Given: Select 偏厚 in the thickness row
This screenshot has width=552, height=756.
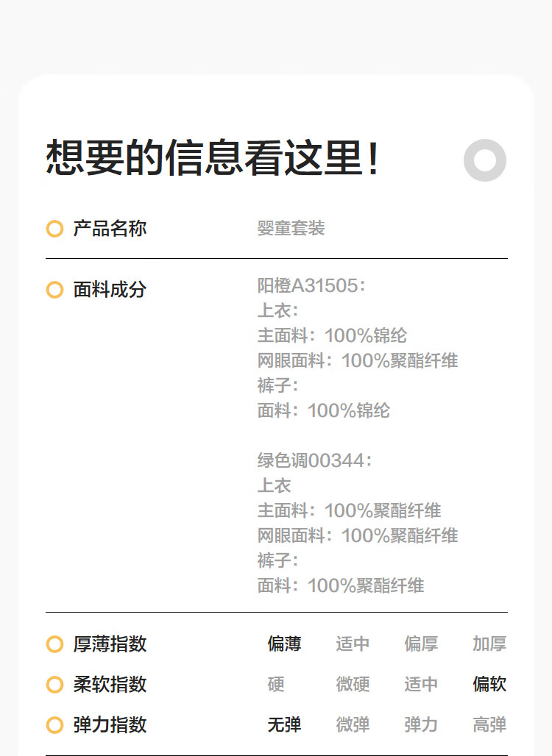Looking at the screenshot, I should point(421,644).
